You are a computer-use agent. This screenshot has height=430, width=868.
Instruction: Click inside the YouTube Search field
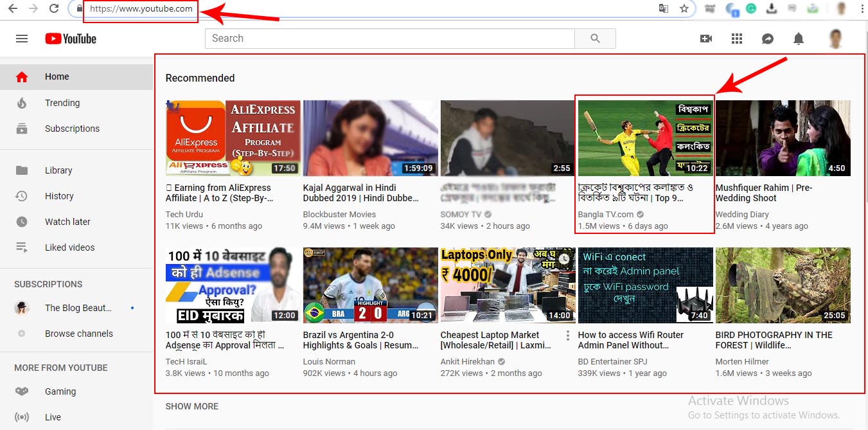click(x=390, y=39)
